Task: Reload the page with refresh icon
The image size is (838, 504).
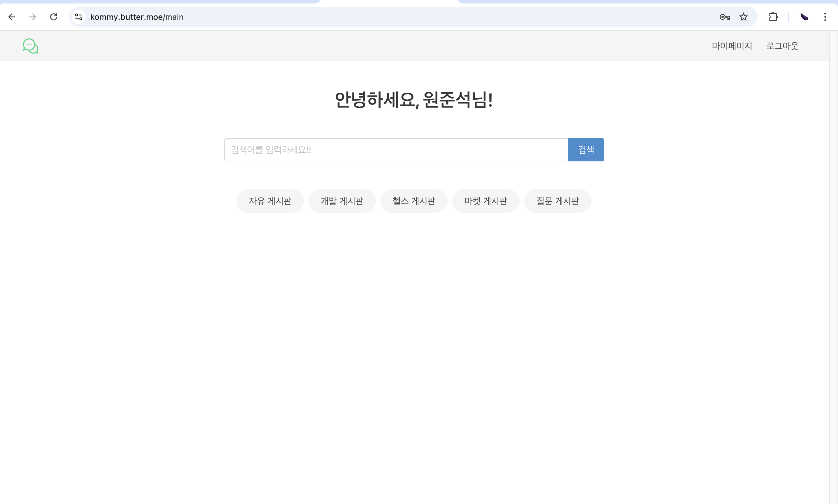Action: pos(54,17)
